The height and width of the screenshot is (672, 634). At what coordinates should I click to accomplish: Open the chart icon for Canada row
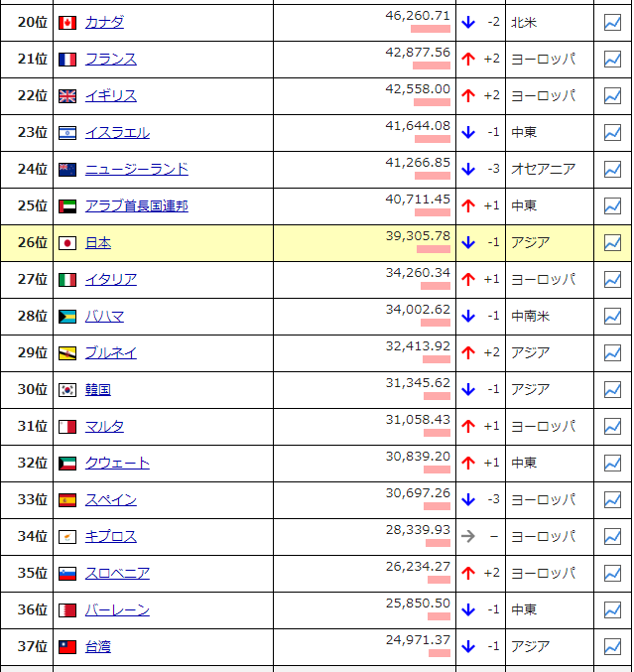[x=612, y=23]
